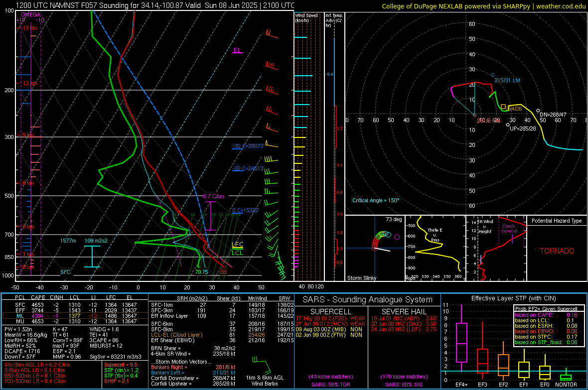Click the SHIP = 2.1 value
588x390 pixels.
pyautogui.click(x=116, y=381)
